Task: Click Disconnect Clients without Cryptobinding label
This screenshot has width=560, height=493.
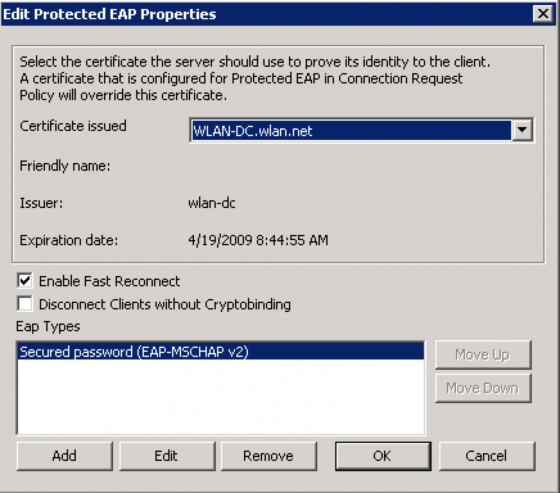Action: 165,305
